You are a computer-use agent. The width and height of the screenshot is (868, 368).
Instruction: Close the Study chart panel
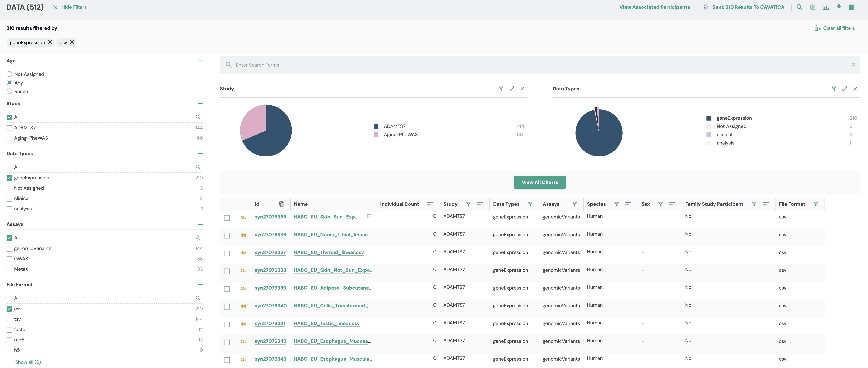click(x=522, y=89)
